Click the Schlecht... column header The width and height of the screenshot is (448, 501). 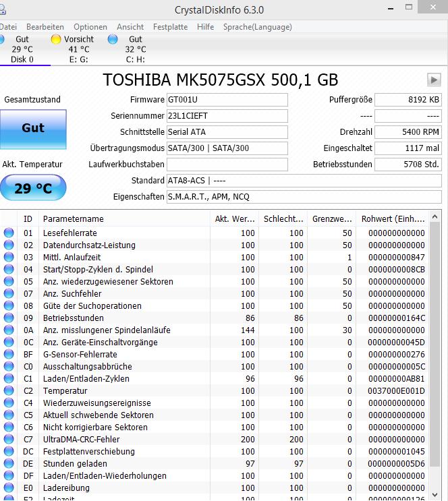point(283,219)
